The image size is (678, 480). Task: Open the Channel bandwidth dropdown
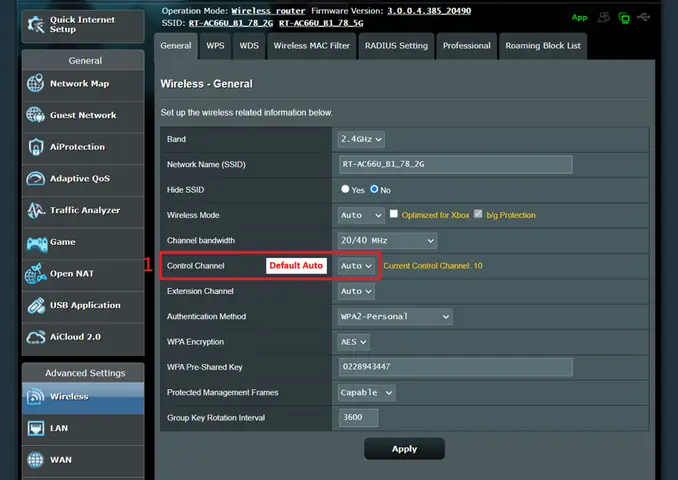click(x=387, y=240)
